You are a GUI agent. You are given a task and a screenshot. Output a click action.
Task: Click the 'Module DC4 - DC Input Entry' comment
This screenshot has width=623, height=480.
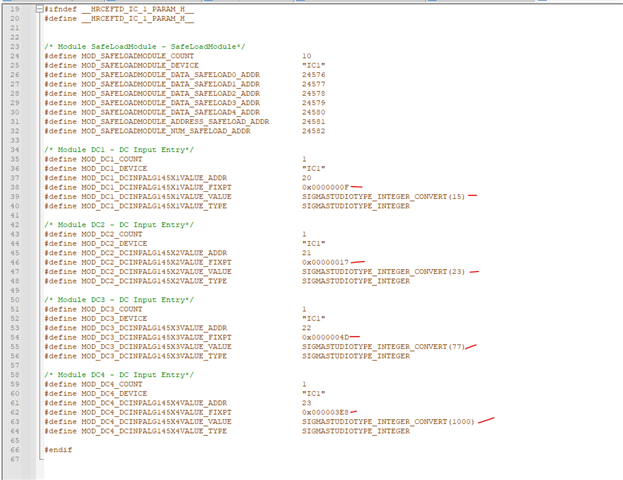(x=119, y=375)
